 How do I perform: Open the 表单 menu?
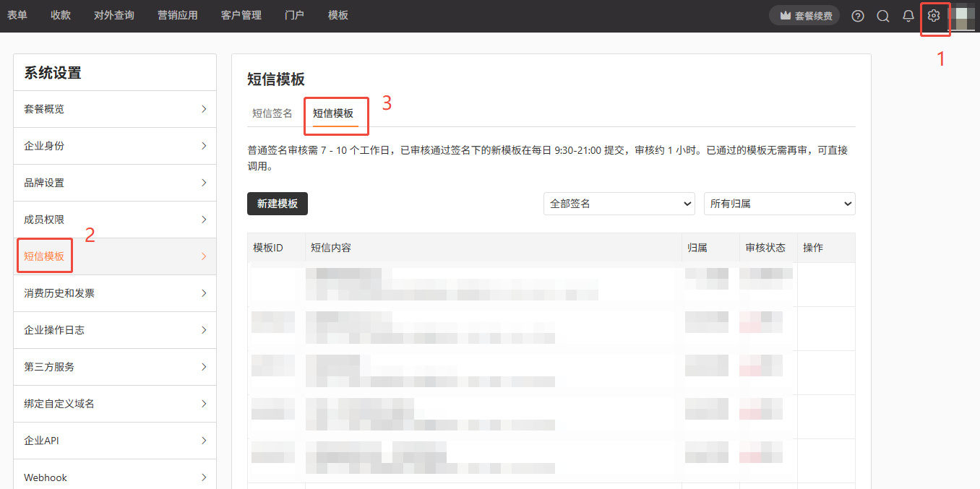[x=17, y=14]
